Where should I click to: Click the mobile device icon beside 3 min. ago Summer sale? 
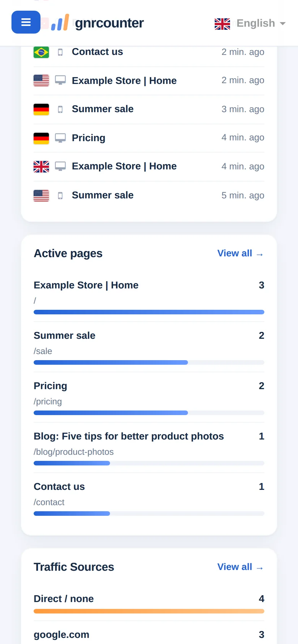point(60,109)
